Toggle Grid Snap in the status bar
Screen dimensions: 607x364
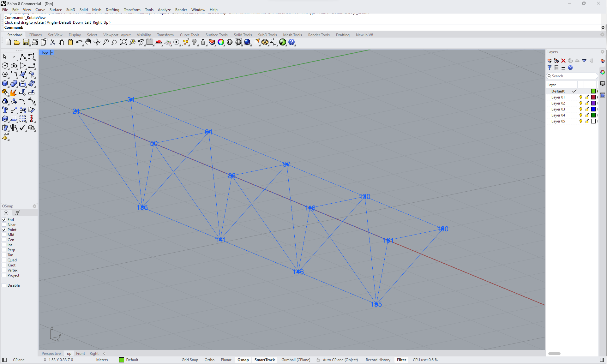190,360
